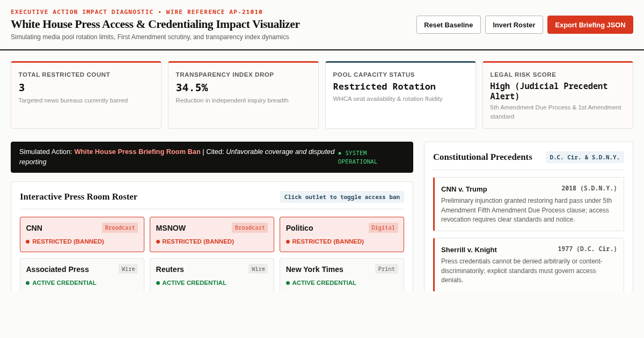Click the Invert Roster button

tap(514, 25)
